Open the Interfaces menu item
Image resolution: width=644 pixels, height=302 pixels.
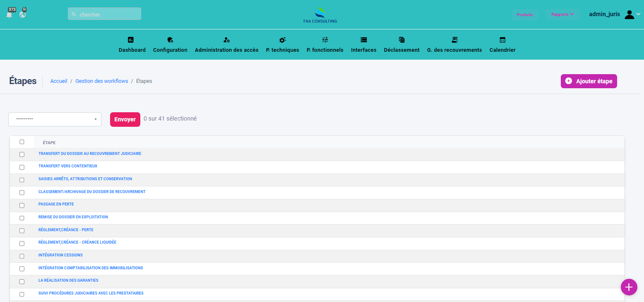click(x=363, y=50)
